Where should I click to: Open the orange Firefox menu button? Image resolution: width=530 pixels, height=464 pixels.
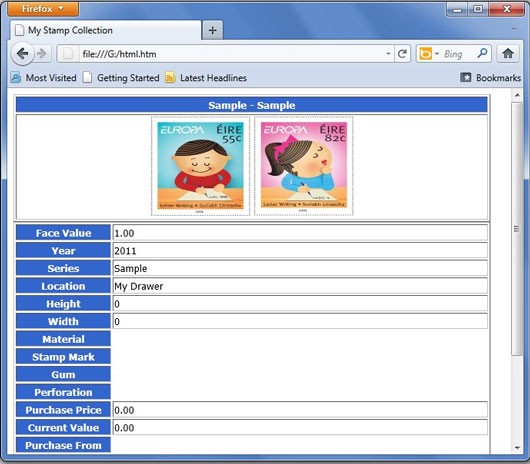point(43,8)
